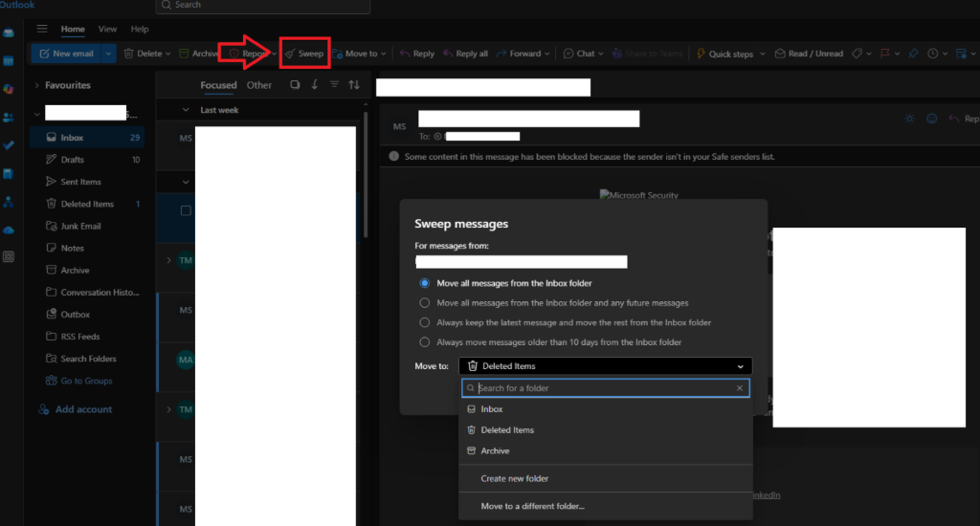Open the Help tab

[140, 29]
